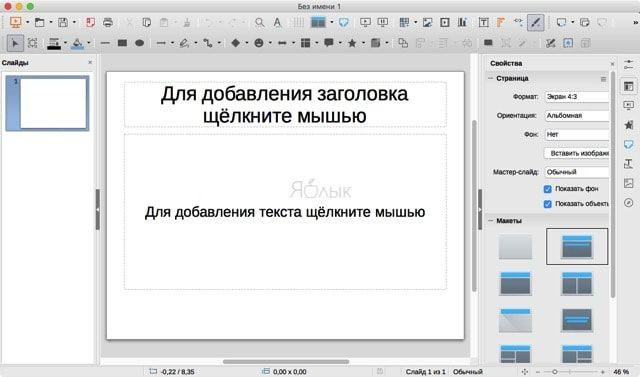The height and width of the screenshot is (377, 640).
Task: Open the 'Мастер-слайд' dropdown Обычный
Action: (577, 172)
